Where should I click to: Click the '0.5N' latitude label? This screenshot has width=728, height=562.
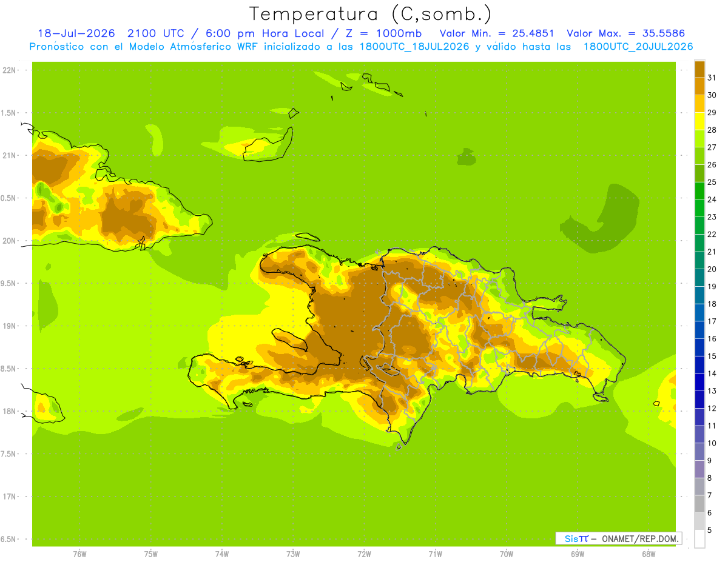pos(9,198)
